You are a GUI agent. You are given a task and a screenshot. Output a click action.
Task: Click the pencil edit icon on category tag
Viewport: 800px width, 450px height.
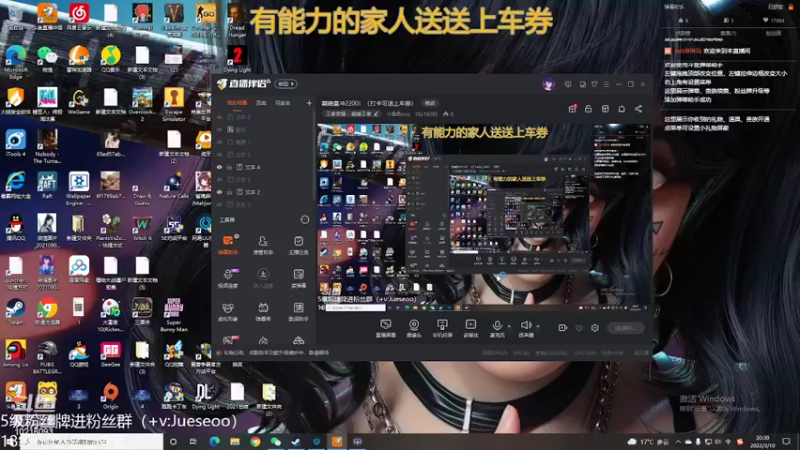click(376, 114)
